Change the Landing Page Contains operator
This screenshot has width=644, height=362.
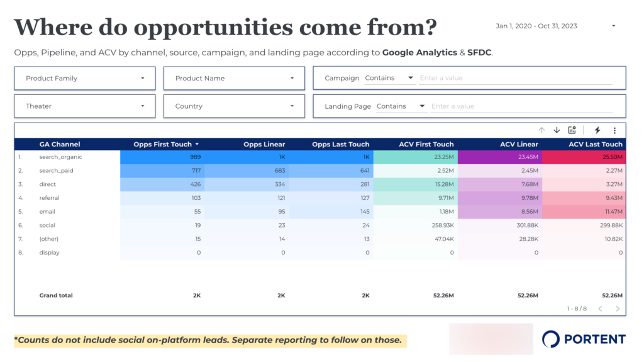(x=401, y=106)
